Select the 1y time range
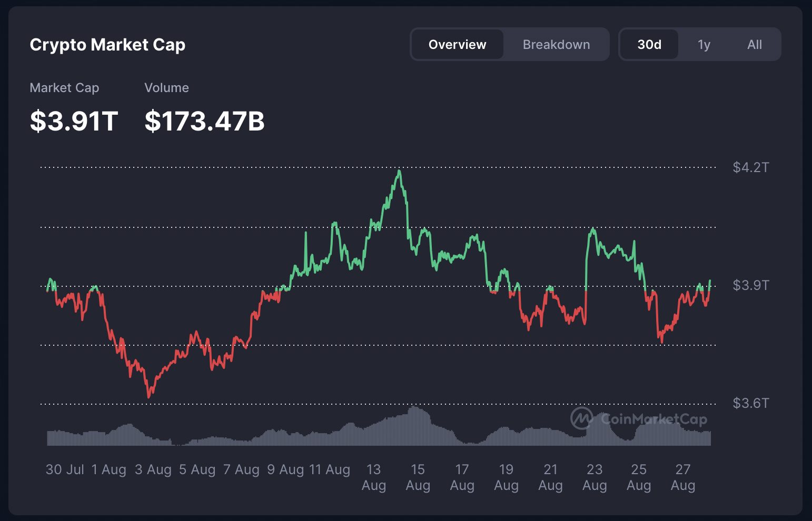 [x=704, y=45]
